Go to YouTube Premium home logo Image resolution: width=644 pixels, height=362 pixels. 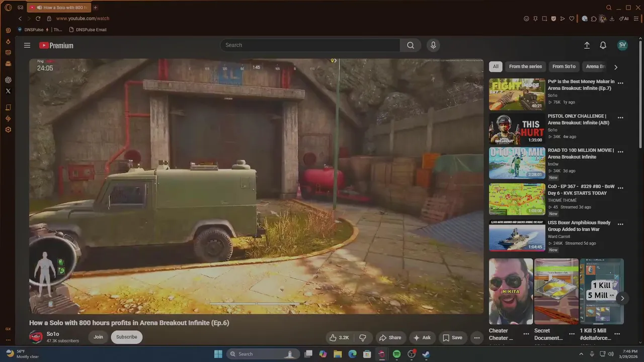pyautogui.click(x=56, y=45)
